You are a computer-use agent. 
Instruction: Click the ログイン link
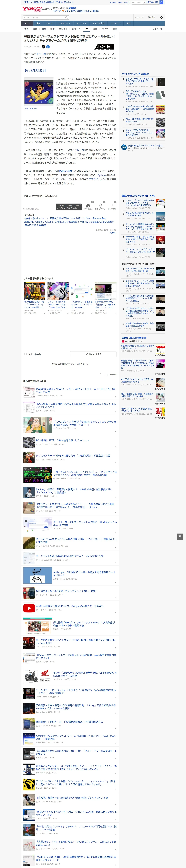(x=57, y=11)
